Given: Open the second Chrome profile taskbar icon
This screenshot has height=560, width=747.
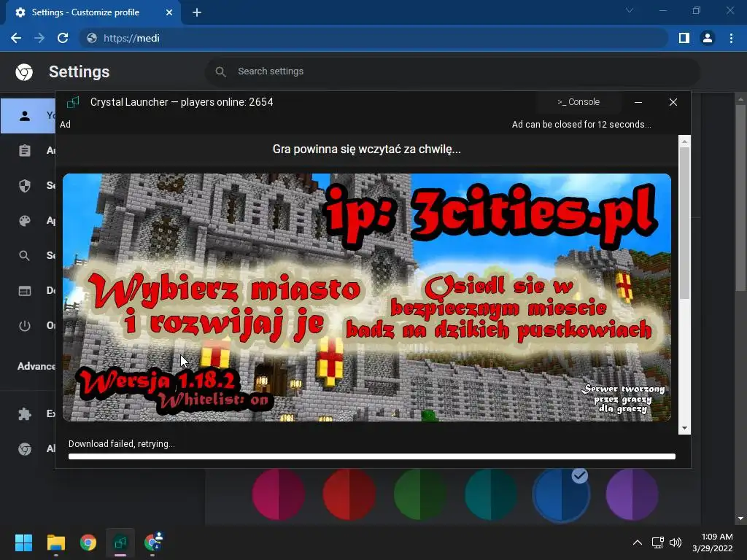Looking at the screenshot, I should pos(153,542).
